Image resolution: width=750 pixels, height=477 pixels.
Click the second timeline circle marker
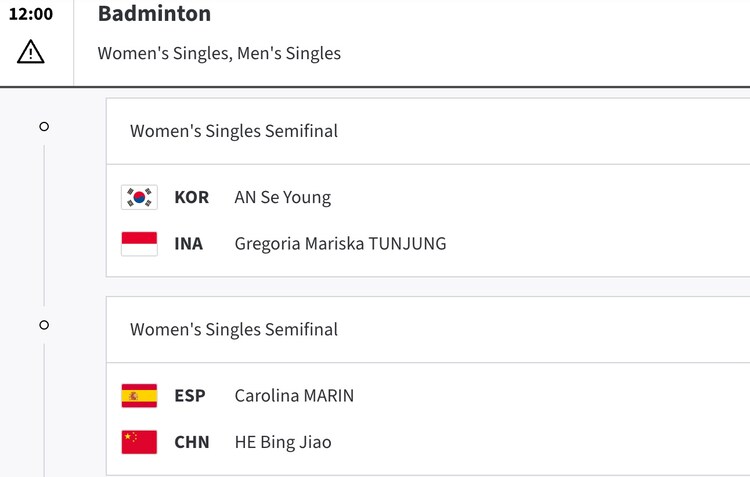click(44, 325)
